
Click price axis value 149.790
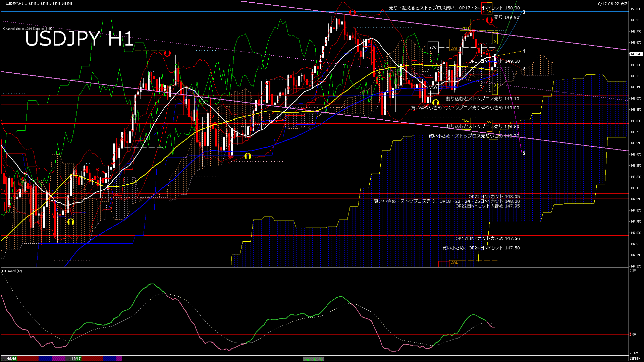tap(636, 32)
